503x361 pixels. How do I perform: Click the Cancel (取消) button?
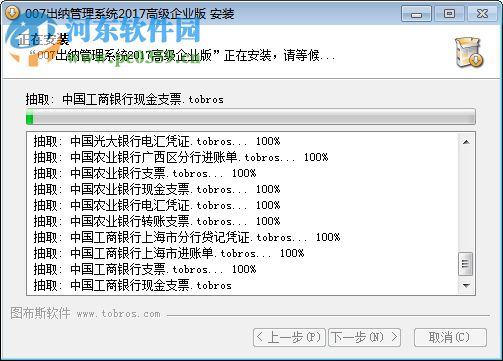click(450, 337)
